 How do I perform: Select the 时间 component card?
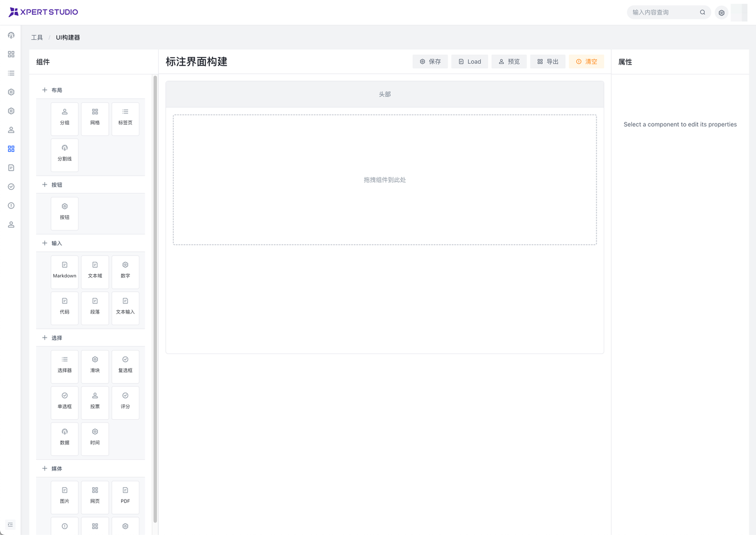(x=95, y=439)
